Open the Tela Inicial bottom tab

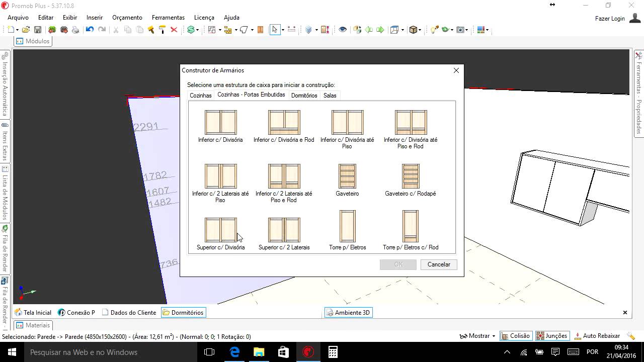pyautogui.click(x=33, y=313)
